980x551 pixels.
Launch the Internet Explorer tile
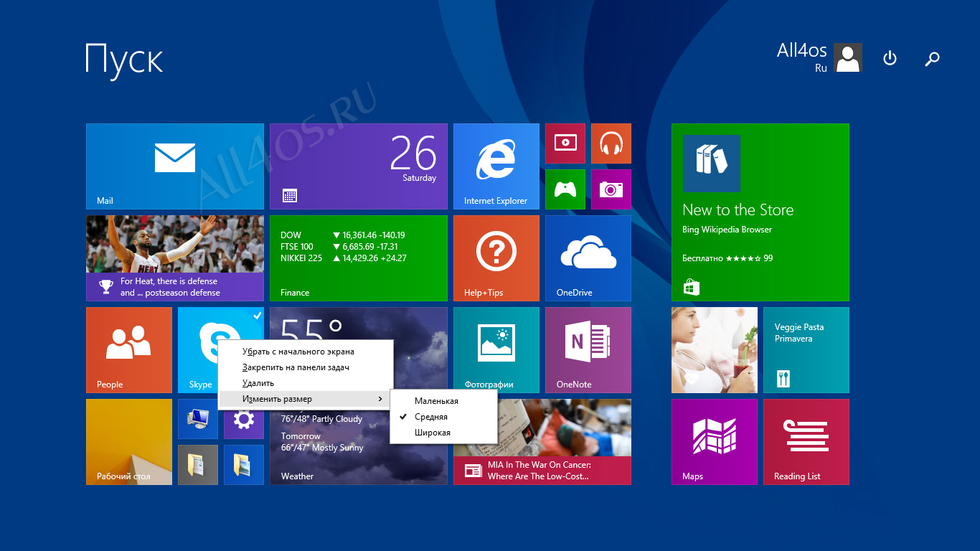(496, 166)
